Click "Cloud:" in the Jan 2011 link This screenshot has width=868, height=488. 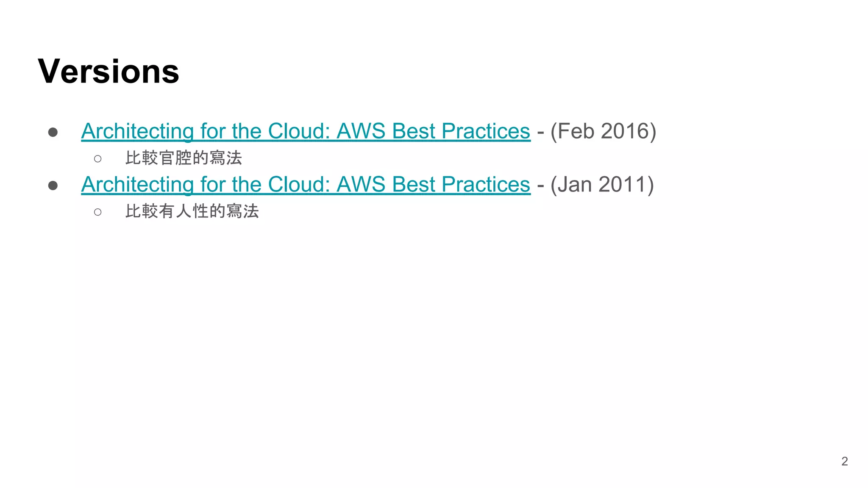point(299,184)
